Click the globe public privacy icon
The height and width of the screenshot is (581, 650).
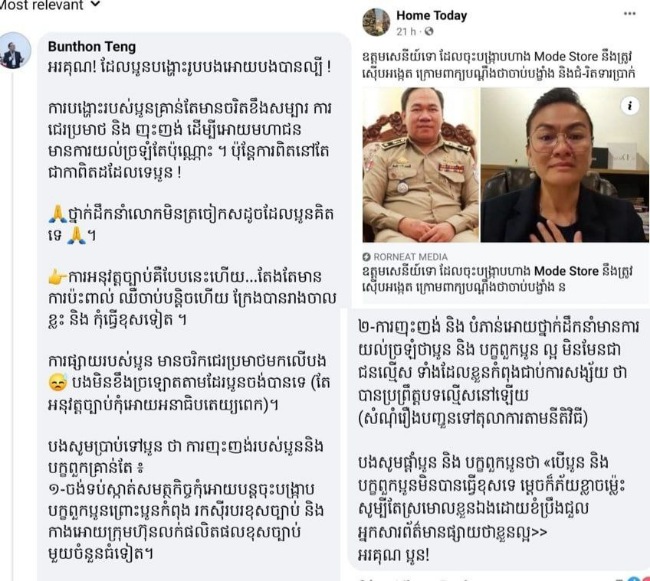(x=429, y=31)
